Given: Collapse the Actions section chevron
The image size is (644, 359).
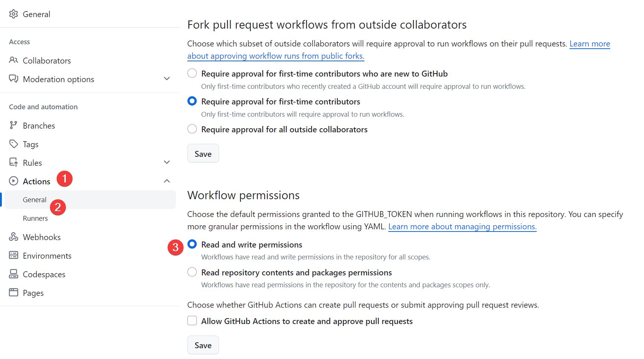Looking at the screenshot, I should tap(167, 181).
